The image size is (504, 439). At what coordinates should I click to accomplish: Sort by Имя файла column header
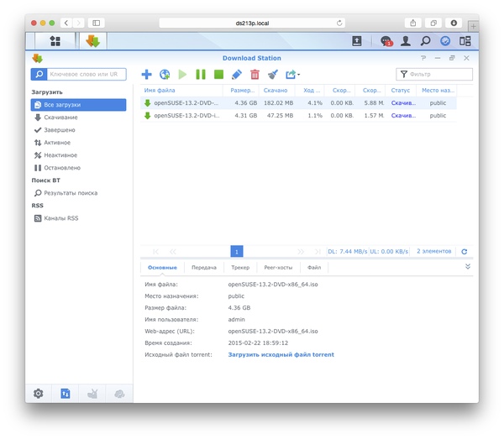pos(181,91)
